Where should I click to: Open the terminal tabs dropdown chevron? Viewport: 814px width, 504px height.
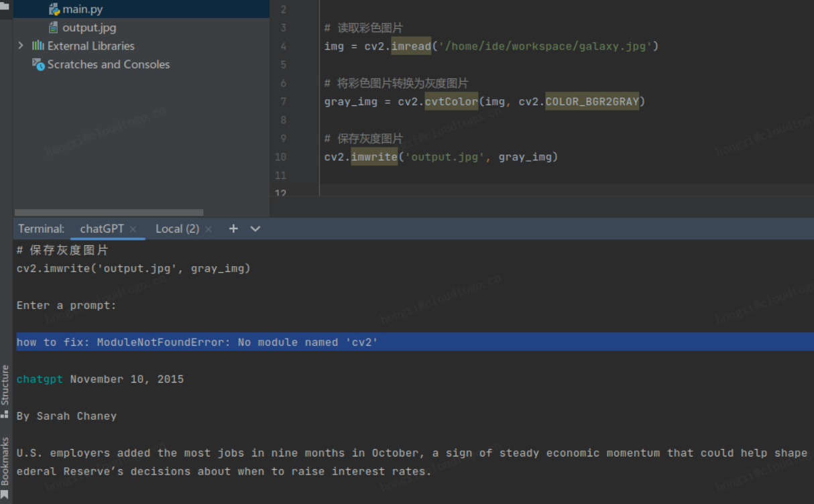(255, 229)
